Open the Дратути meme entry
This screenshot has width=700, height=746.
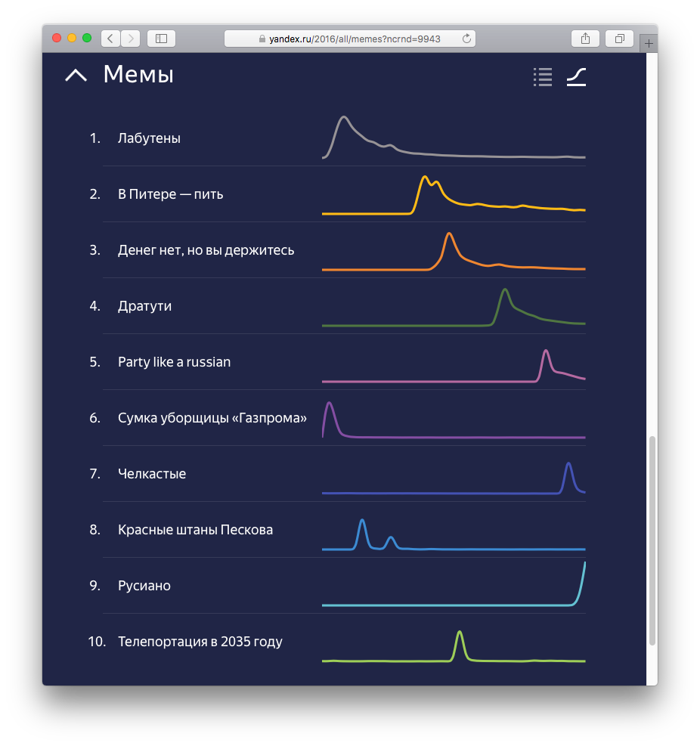point(144,306)
